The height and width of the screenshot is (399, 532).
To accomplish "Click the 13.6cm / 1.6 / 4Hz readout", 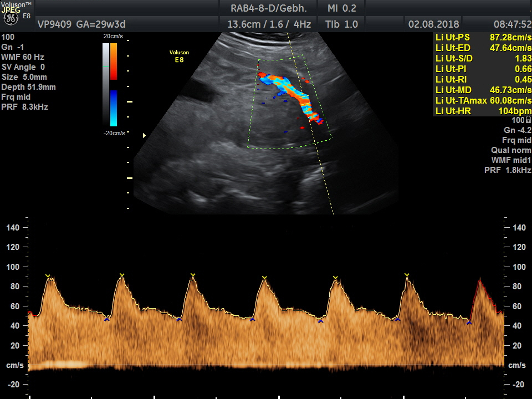I will pyautogui.click(x=269, y=24).
